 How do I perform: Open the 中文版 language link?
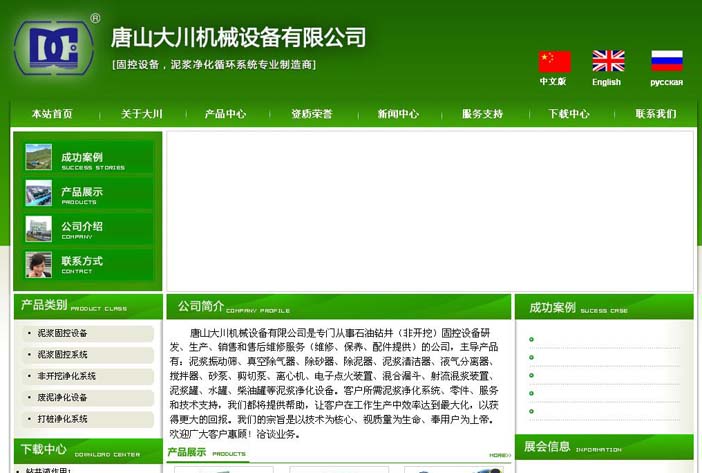point(553,81)
